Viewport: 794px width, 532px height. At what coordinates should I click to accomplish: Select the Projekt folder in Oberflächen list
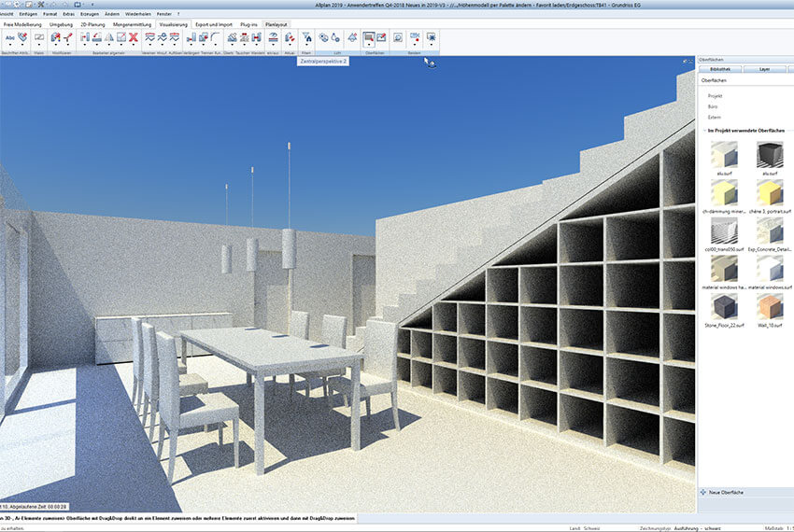(715, 95)
